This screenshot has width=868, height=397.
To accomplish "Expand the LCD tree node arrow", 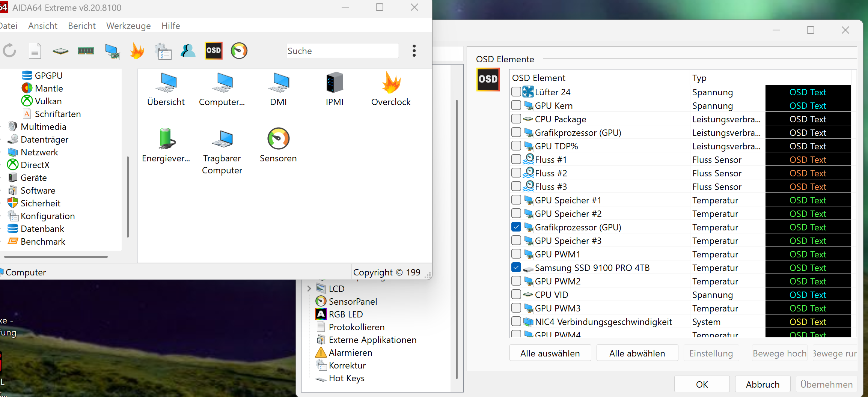I will pyautogui.click(x=309, y=289).
